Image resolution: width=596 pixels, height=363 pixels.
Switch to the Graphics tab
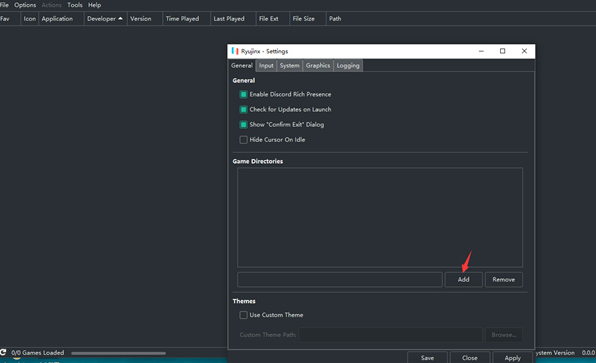pyautogui.click(x=318, y=65)
